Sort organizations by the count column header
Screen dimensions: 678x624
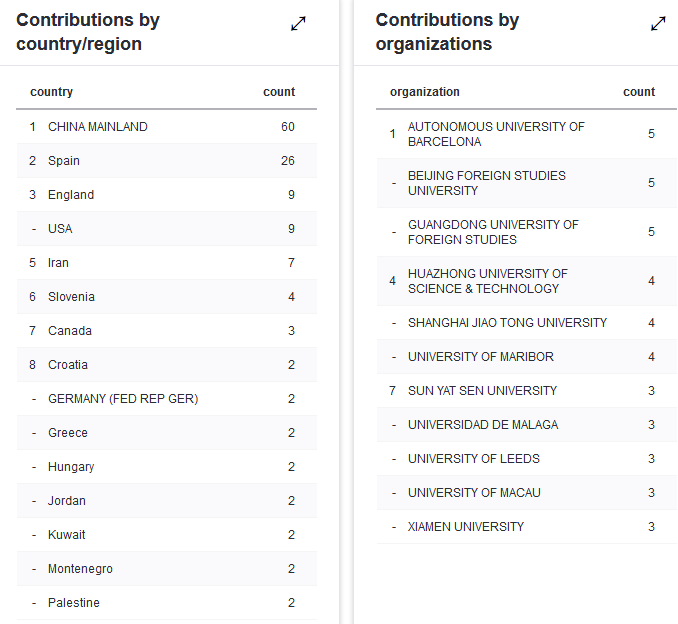tap(639, 92)
